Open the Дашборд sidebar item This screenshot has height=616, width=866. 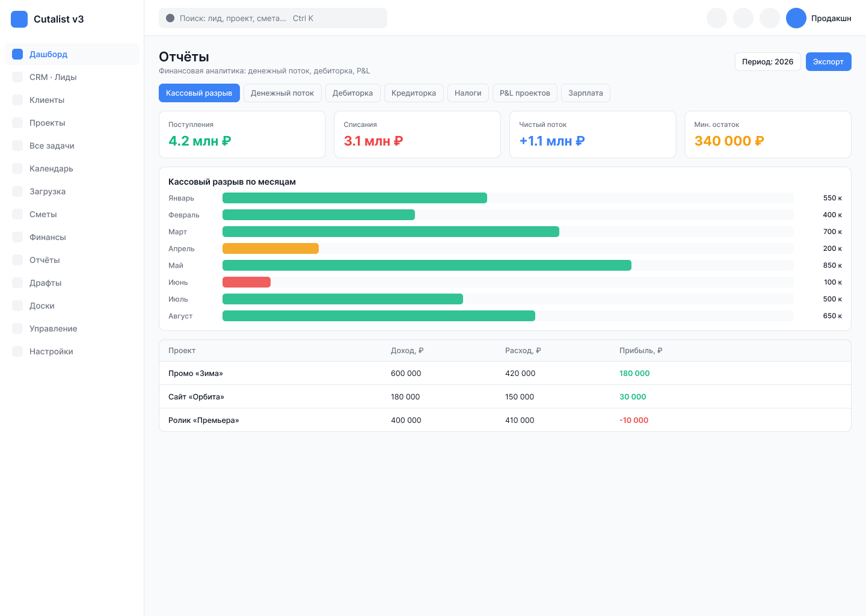(72, 54)
